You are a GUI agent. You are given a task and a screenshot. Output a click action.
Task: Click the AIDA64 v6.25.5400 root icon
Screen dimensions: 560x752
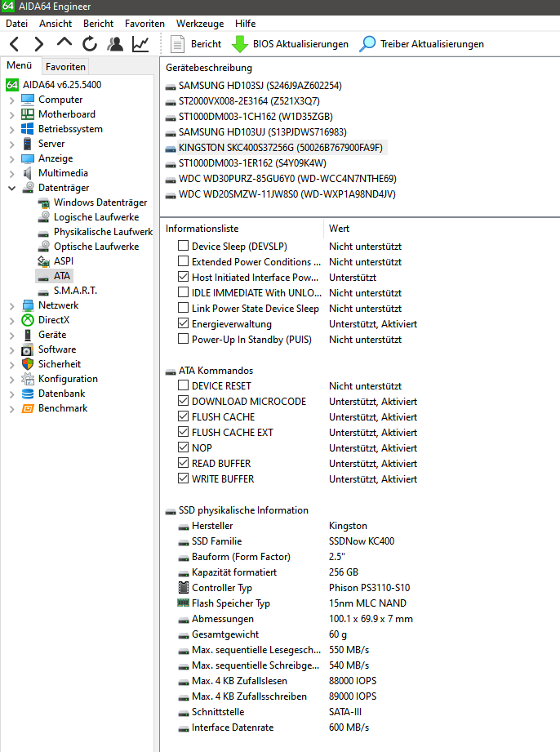coord(12,85)
